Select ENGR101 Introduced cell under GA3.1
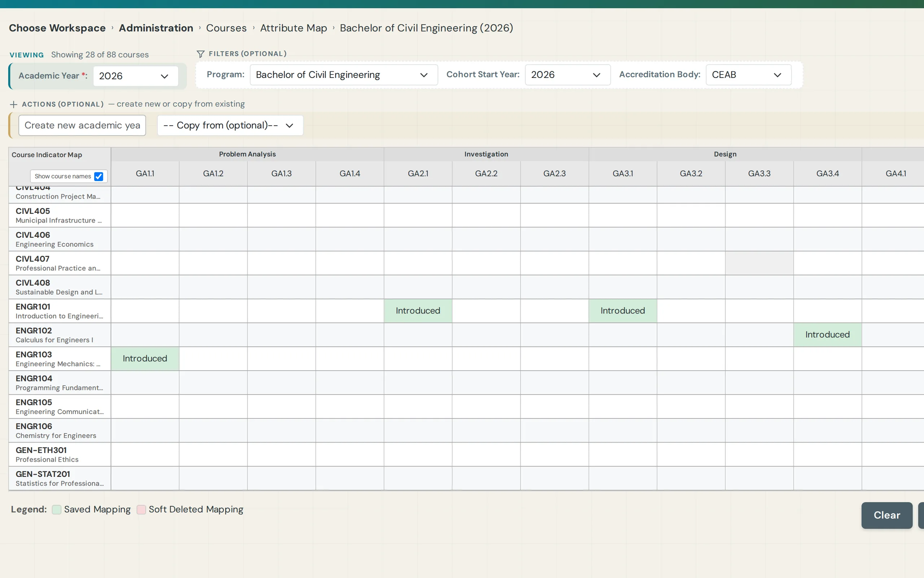 pyautogui.click(x=623, y=311)
